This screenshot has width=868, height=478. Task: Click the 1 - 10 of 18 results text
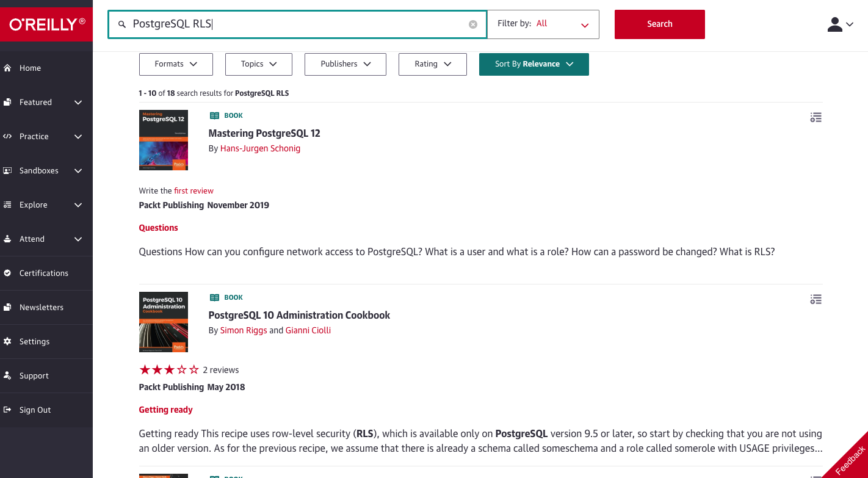214,93
